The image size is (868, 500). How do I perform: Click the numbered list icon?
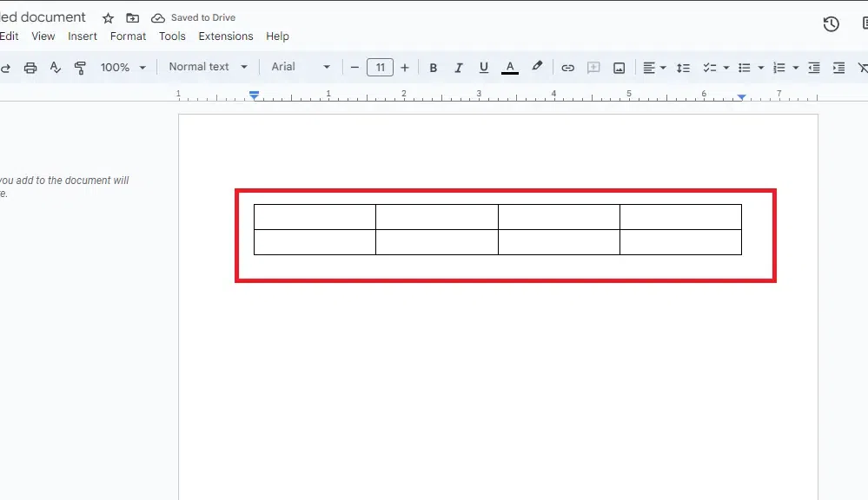pos(779,68)
